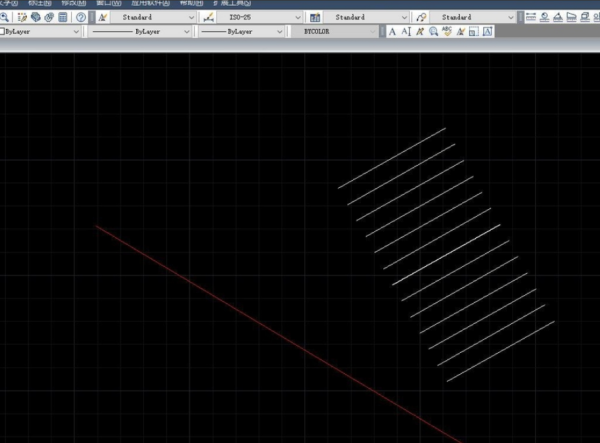Viewport: 600px width, 443px height.
Task: Open the 应用软件(A) menu
Action: point(150,3)
